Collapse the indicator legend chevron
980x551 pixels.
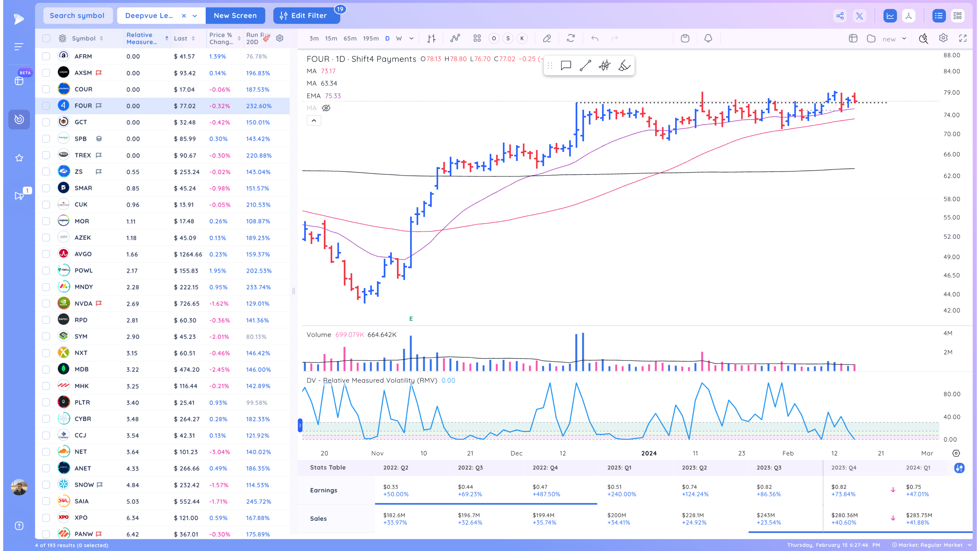coord(314,121)
